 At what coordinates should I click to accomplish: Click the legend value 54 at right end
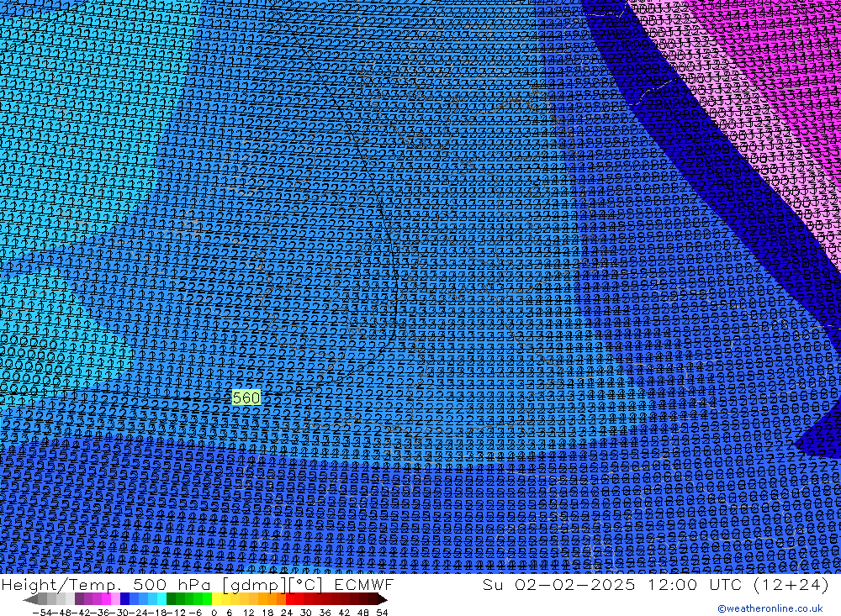pyautogui.click(x=382, y=613)
